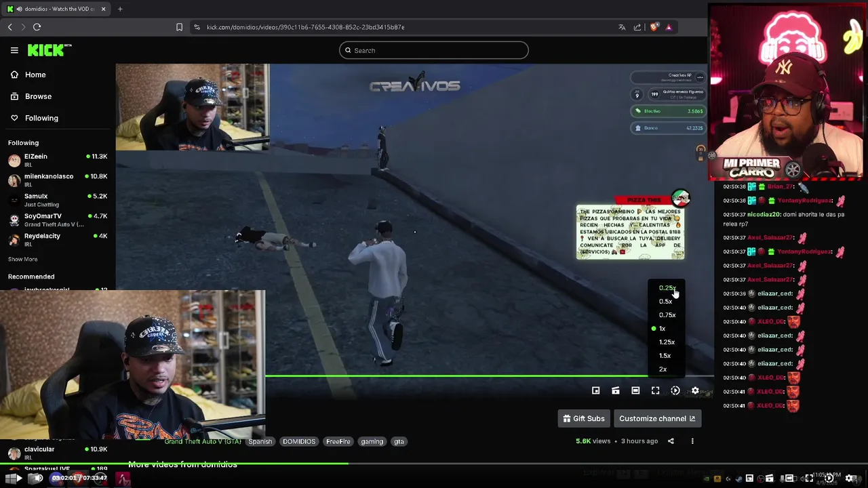Screen dimensions: 868x488
Task: Select 1.25x playback speed
Action: [x=667, y=342]
